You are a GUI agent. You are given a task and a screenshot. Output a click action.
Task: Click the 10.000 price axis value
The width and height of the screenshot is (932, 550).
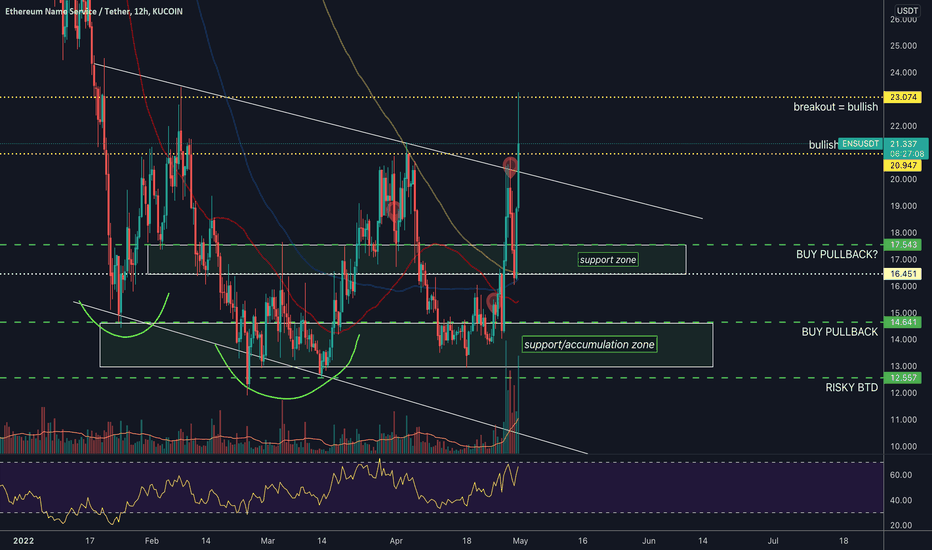[x=903, y=447]
